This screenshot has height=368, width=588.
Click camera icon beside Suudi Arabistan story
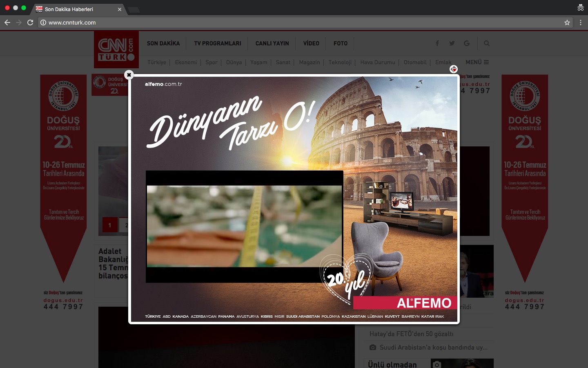tap(372, 347)
